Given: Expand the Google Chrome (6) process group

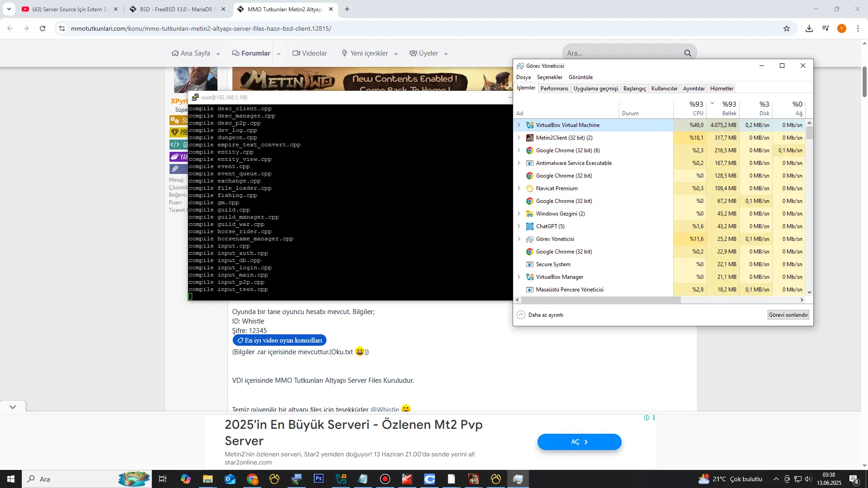Looking at the screenshot, I should (x=519, y=150).
